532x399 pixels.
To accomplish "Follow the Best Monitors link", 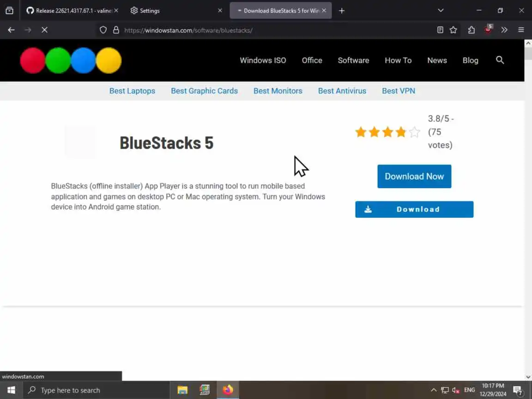I will [278, 91].
